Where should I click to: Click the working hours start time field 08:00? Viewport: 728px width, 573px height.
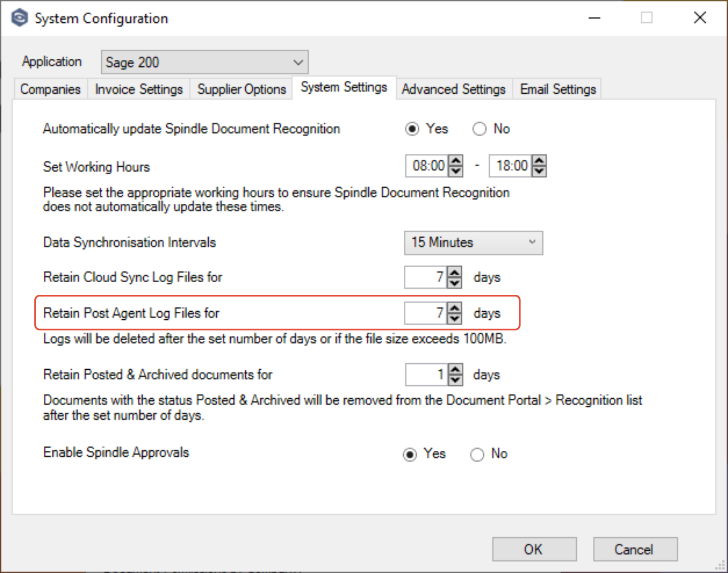pos(427,166)
